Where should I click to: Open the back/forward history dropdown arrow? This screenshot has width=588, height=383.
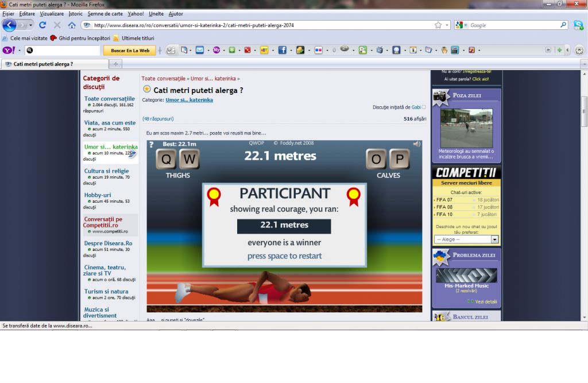point(30,25)
